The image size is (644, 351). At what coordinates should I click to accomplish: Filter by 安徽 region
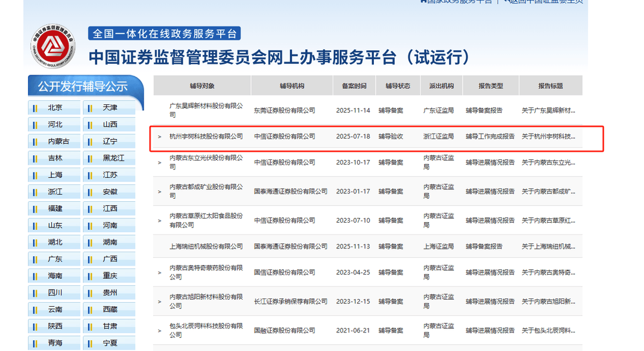click(x=110, y=192)
